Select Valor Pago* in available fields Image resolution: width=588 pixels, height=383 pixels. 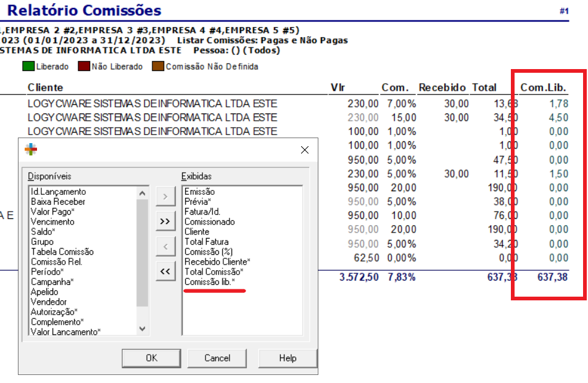52,212
